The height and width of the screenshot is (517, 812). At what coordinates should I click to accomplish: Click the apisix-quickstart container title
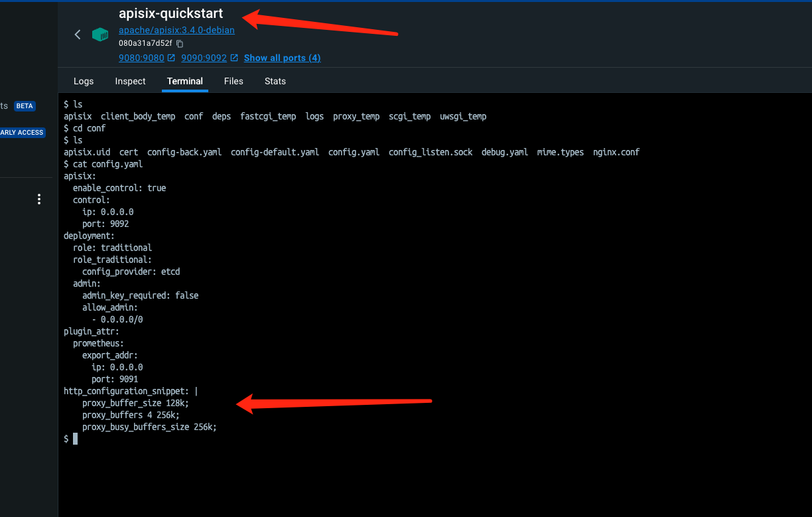[x=171, y=13]
